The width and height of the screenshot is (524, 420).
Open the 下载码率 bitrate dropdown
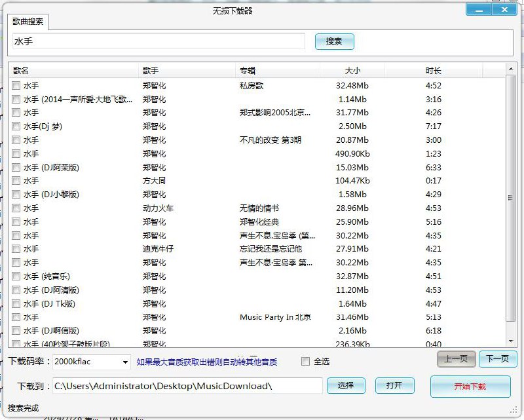click(x=126, y=361)
